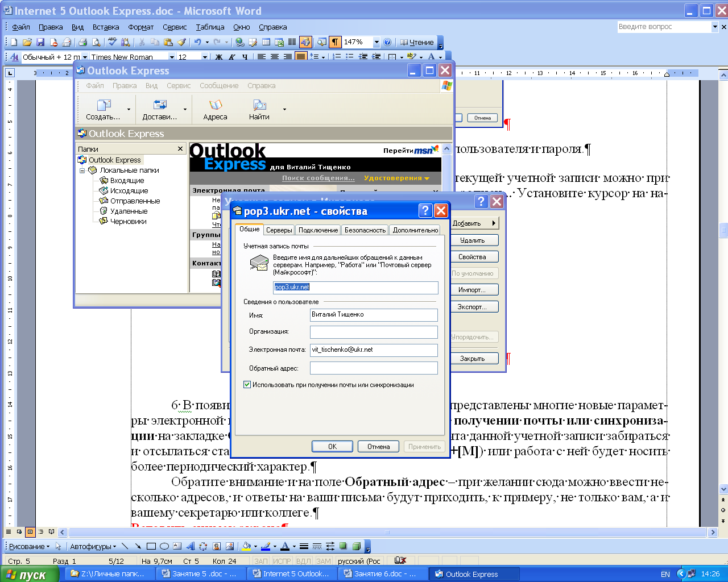This screenshot has height=582, width=728.
Task: Click the Word Help question mark icon
Action: (387, 42)
